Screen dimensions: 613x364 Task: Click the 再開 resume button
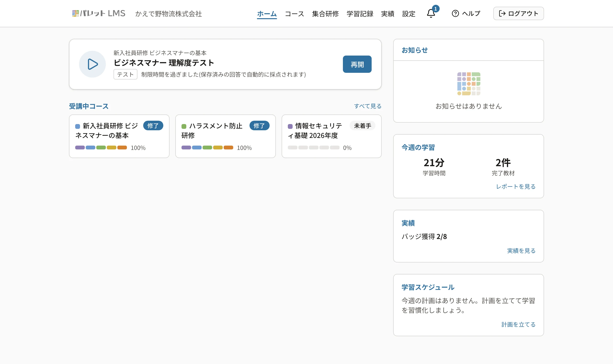[357, 64]
